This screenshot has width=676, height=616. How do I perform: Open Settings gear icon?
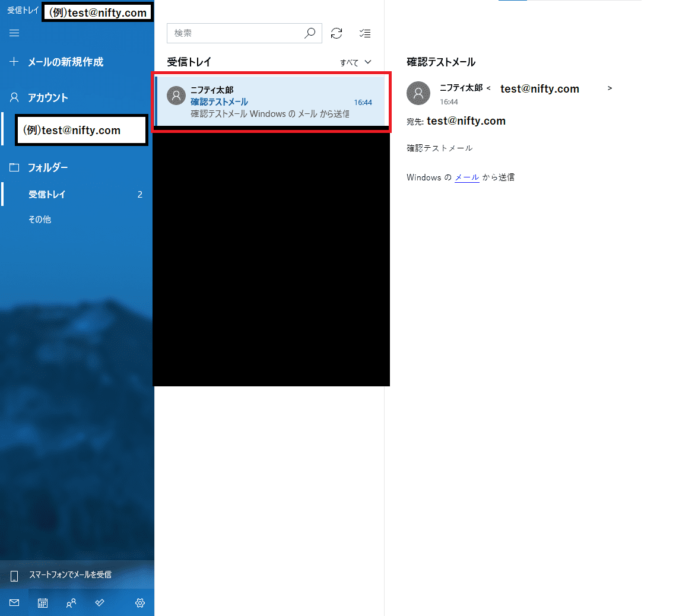140,603
